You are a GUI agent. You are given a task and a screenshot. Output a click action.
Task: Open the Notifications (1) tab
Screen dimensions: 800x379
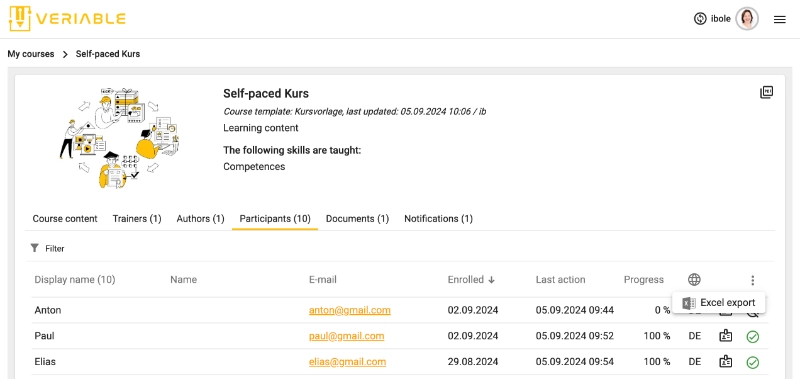pyautogui.click(x=438, y=218)
